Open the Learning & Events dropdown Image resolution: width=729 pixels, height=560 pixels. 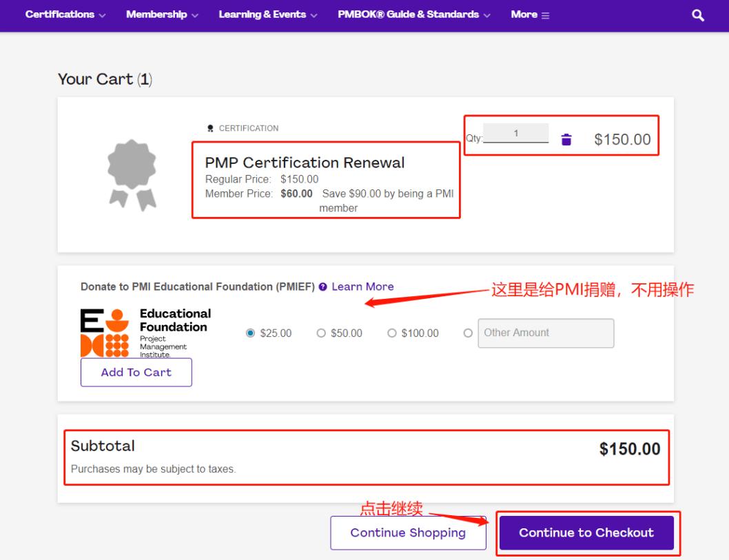(268, 15)
